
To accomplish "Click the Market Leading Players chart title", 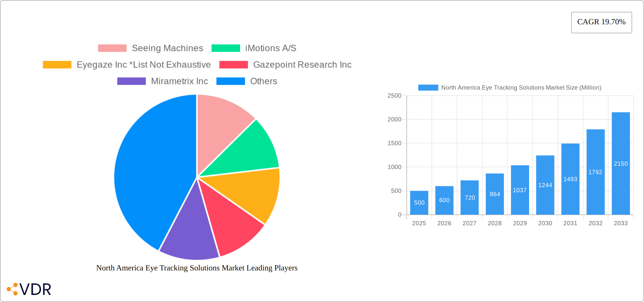I will click(x=197, y=268).
